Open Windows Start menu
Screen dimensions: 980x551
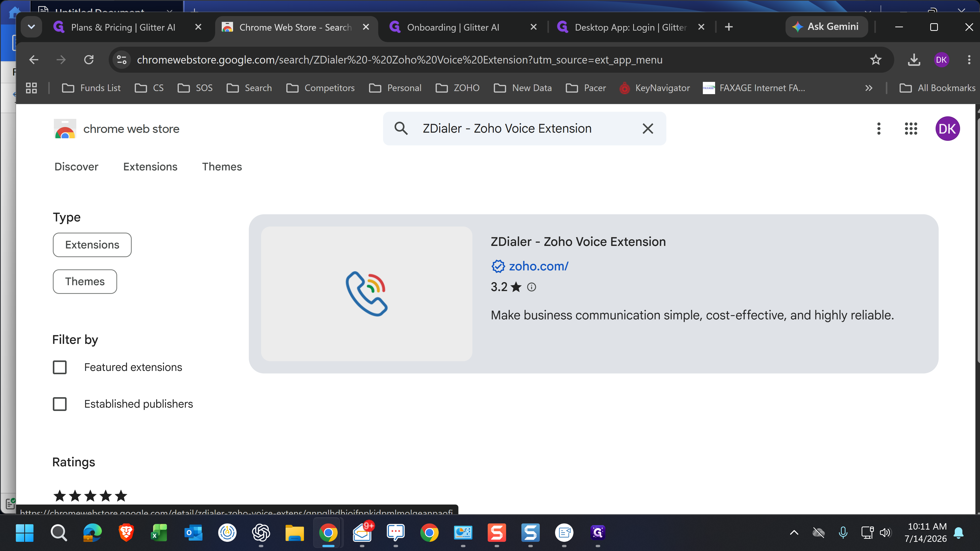pos(25,533)
